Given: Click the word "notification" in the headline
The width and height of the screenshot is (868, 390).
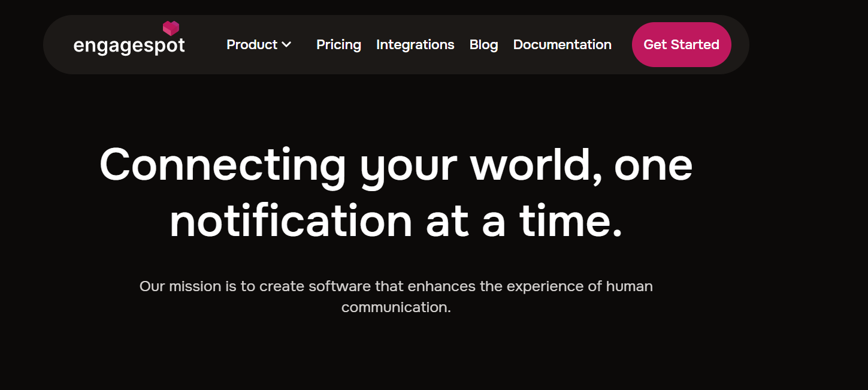Looking at the screenshot, I should [291, 221].
